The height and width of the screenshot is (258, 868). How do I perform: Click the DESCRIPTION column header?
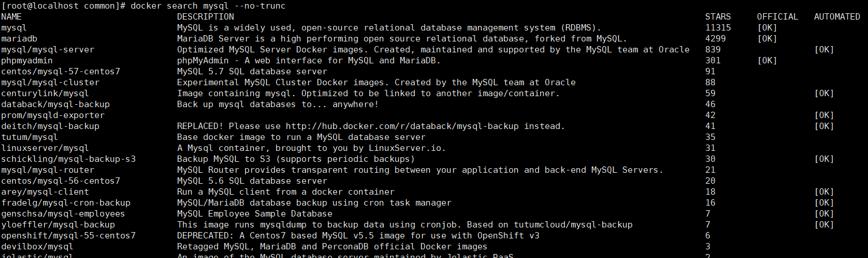pos(205,17)
